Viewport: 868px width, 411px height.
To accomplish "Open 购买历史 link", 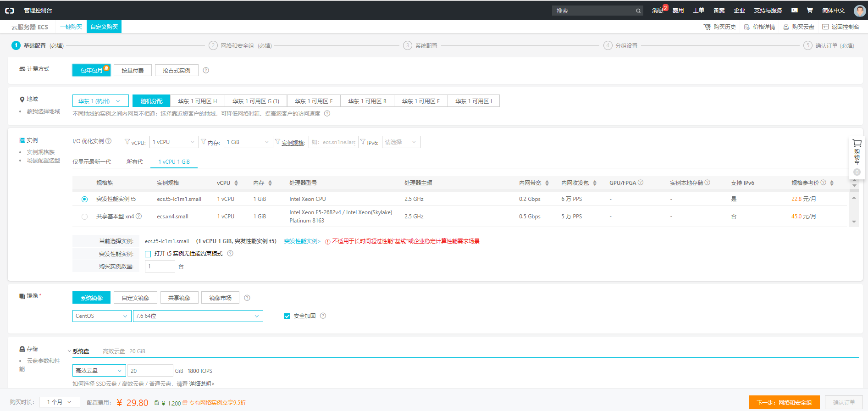I will click(x=720, y=27).
